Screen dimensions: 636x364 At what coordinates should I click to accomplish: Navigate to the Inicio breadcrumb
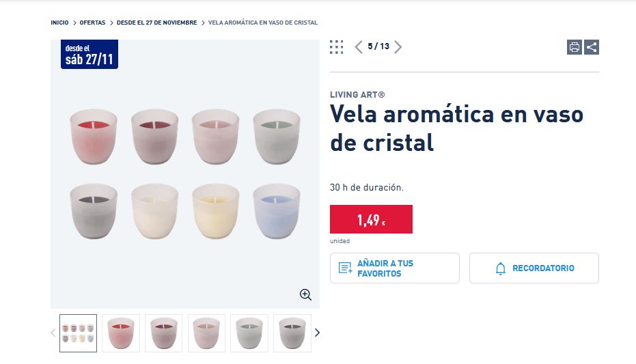pyautogui.click(x=59, y=23)
